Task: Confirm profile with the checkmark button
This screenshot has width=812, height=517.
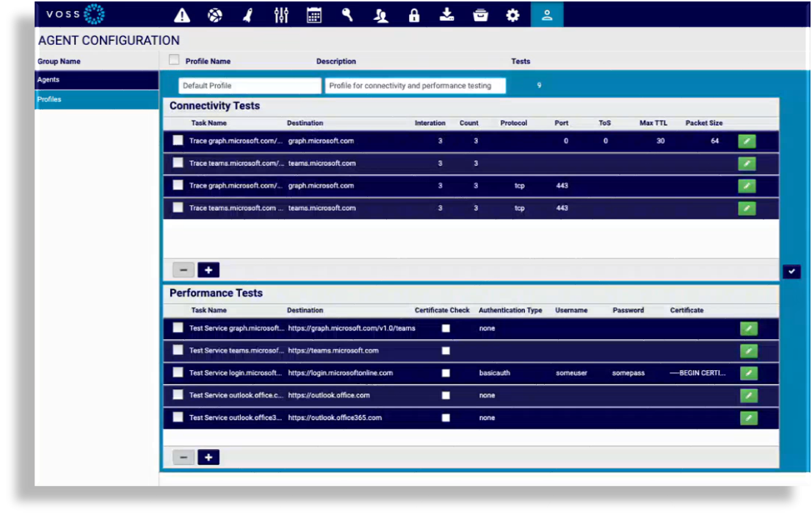Action: [791, 272]
